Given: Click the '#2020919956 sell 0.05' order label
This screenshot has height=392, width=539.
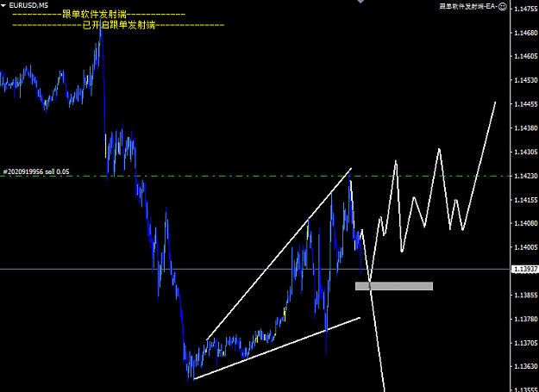Looking at the screenshot, I should click(36, 171).
